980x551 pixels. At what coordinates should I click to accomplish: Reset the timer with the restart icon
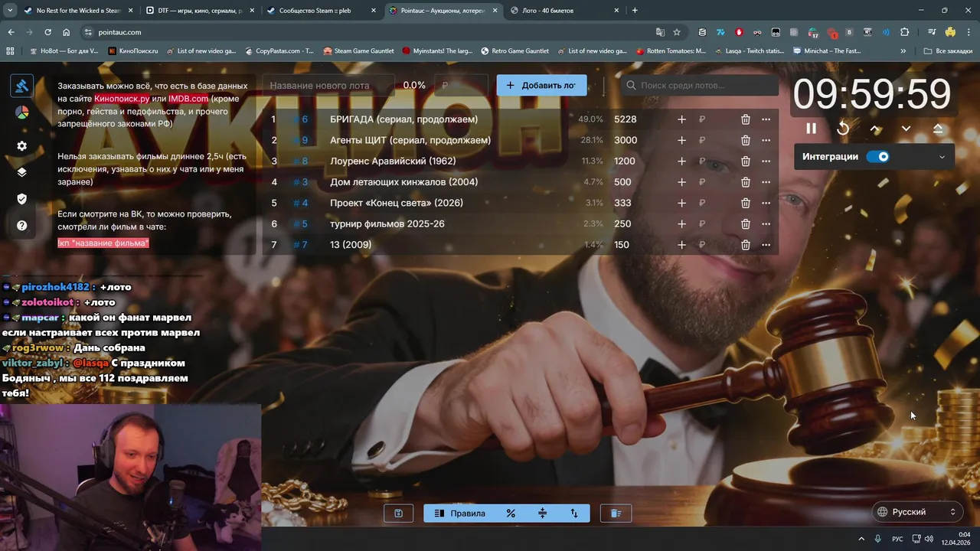tap(843, 129)
